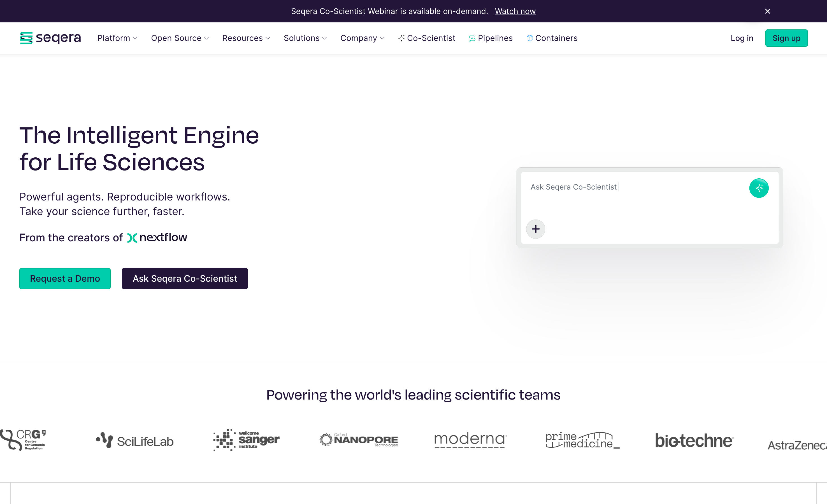Viewport: 827px width, 504px height.
Task: Click the Request a Demo button
Action: (65, 278)
